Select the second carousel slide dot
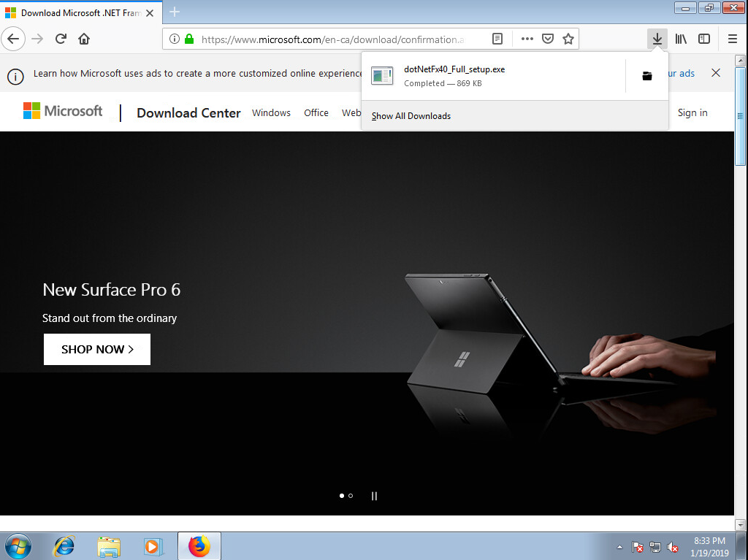748x560 pixels. click(351, 496)
